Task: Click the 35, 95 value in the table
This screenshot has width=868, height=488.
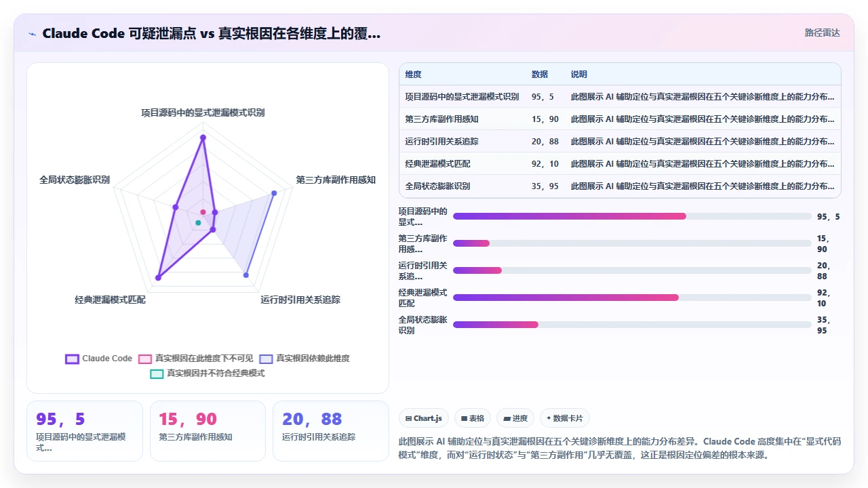Action: pyautogui.click(x=545, y=186)
